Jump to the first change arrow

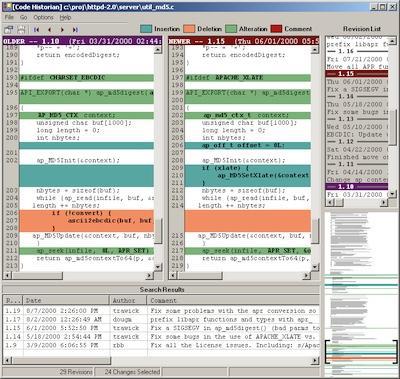tap(37, 30)
